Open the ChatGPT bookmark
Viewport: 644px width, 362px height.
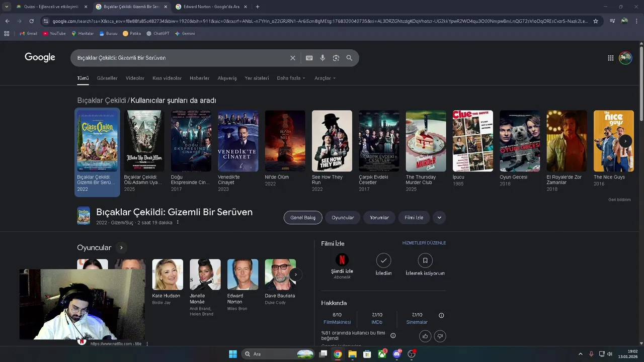158,34
